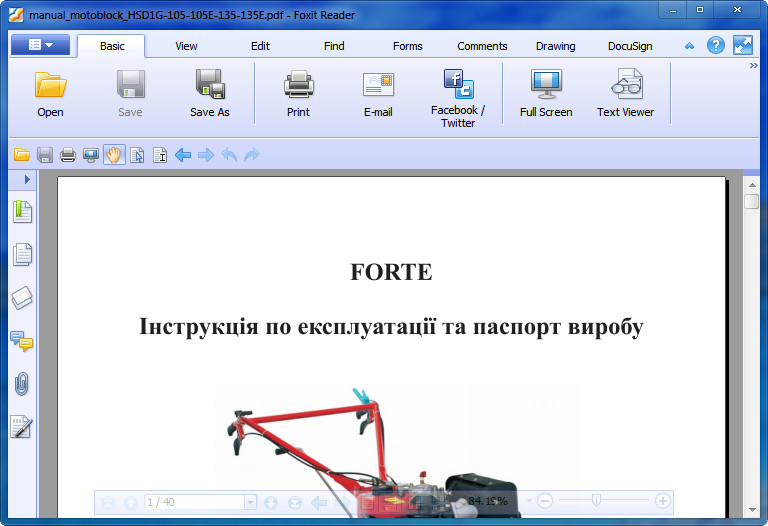This screenshot has height=526, width=768.
Task: Open the Help question mark
Action: tap(716, 46)
